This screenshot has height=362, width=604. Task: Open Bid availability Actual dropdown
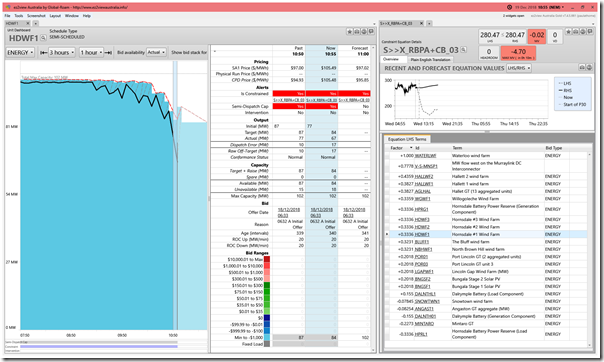(156, 52)
